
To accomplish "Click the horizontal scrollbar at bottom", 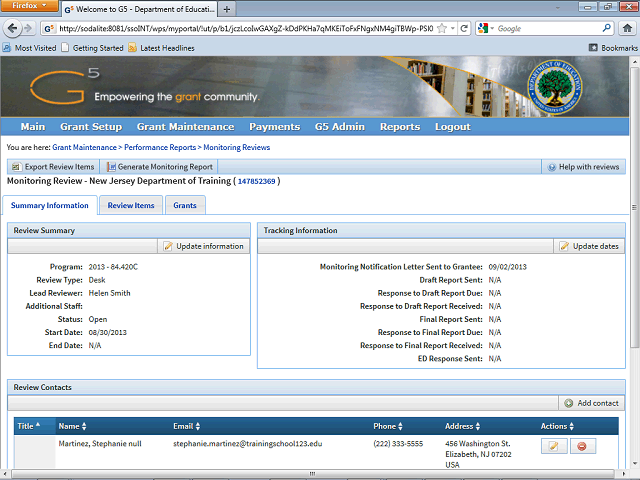I will (312, 474).
